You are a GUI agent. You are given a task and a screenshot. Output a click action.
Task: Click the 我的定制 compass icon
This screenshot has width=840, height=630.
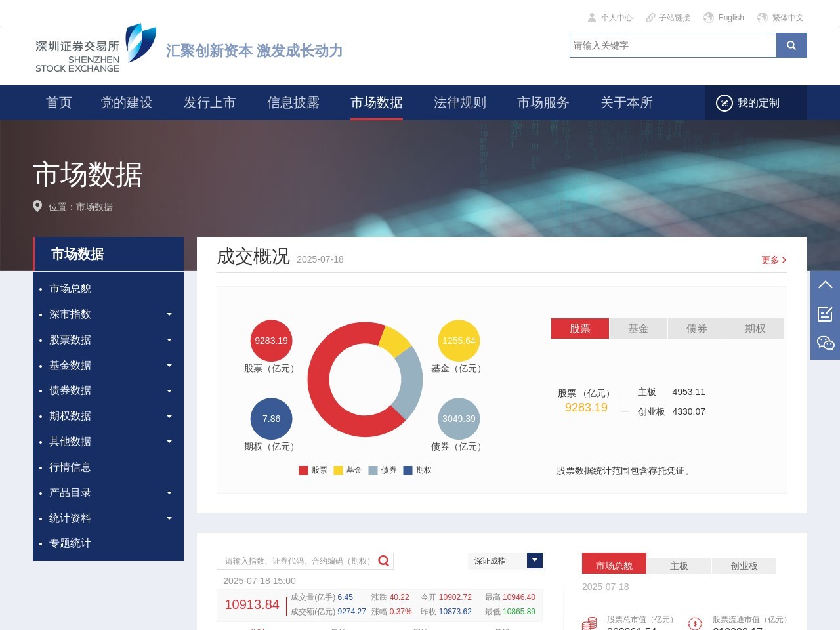coord(724,103)
